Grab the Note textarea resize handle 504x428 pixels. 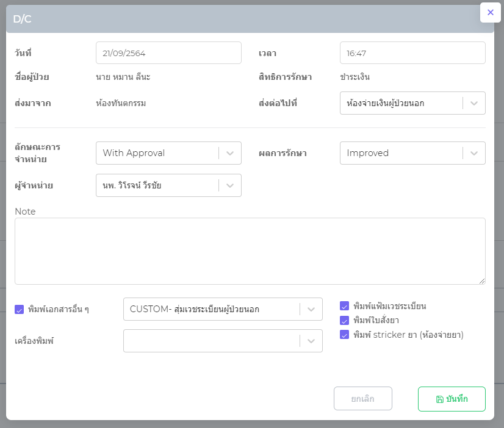(482, 281)
